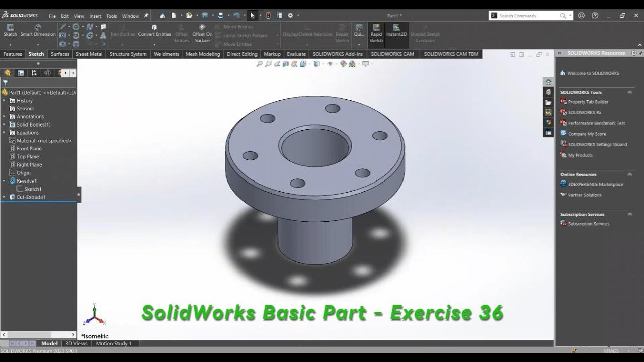
Task: Click Zoom to Fit in view toolbar
Action: [x=260, y=64]
